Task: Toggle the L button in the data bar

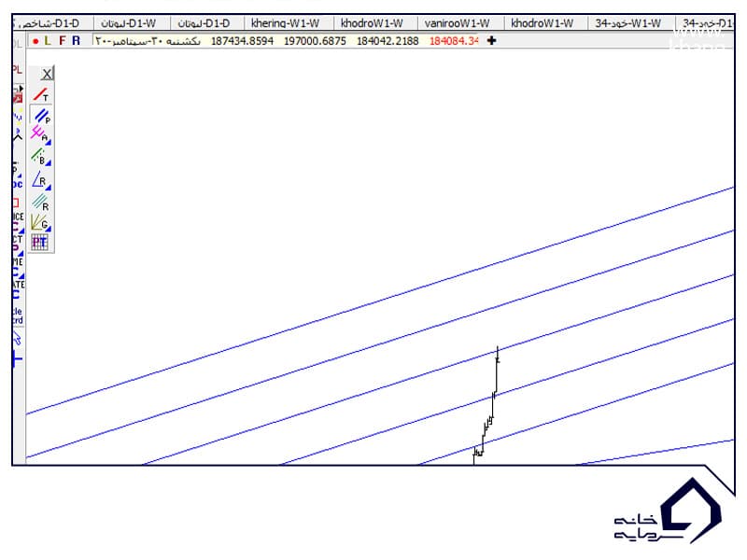Action: [x=48, y=41]
